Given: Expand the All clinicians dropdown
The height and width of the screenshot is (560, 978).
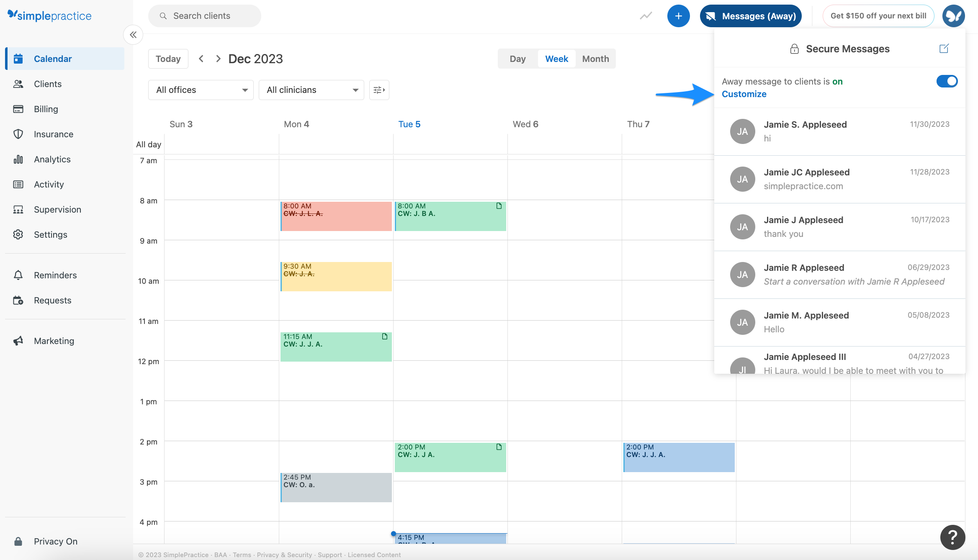Looking at the screenshot, I should click(x=311, y=90).
